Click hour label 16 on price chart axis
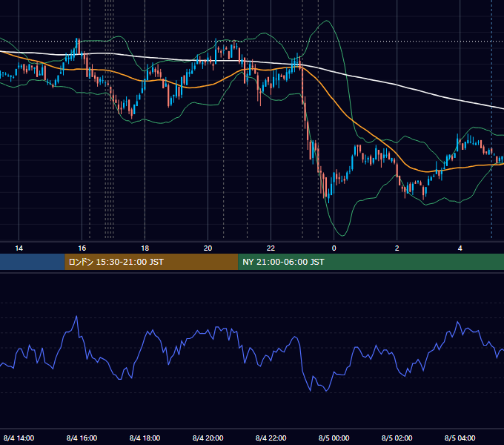Viewport: 504px width, 445px height. click(x=82, y=248)
